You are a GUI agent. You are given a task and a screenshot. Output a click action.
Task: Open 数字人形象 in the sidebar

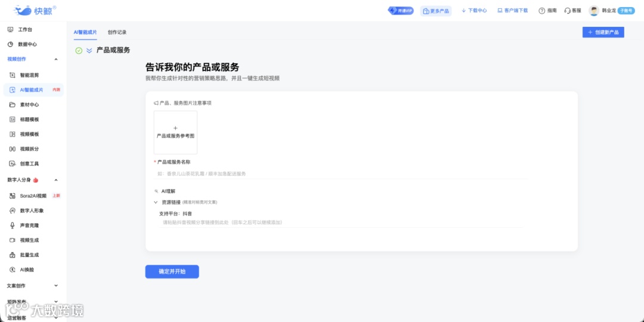pos(33,210)
